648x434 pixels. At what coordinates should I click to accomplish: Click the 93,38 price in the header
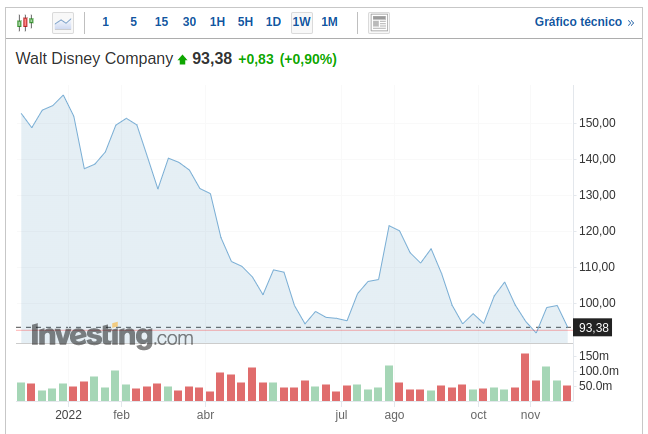pos(212,59)
